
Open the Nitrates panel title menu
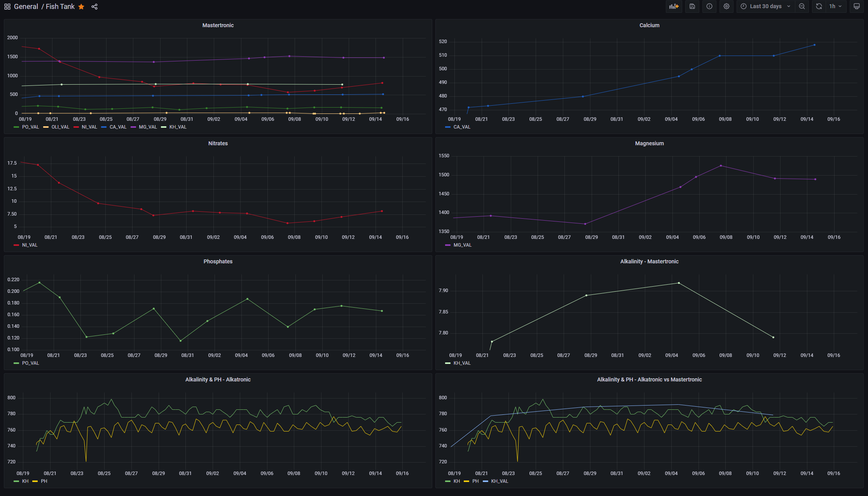click(218, 143)
